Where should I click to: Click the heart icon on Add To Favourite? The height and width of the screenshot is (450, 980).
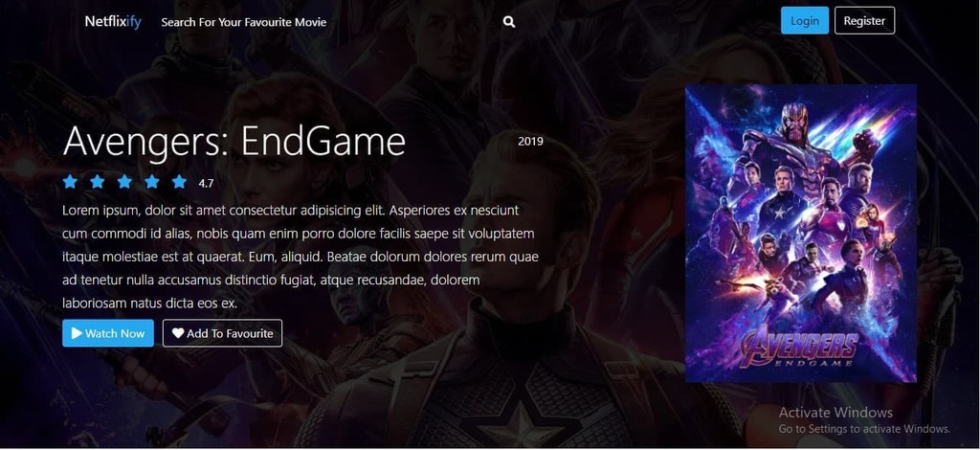coord(178,333)
